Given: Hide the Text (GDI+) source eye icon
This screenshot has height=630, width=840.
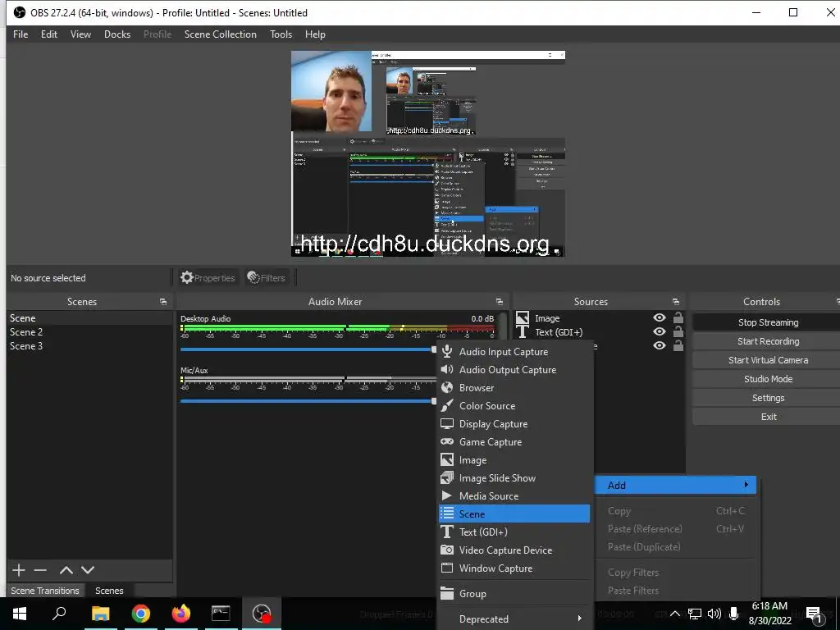Looking at the screenshot, I should pyautogui.click(x=660, y=331).
